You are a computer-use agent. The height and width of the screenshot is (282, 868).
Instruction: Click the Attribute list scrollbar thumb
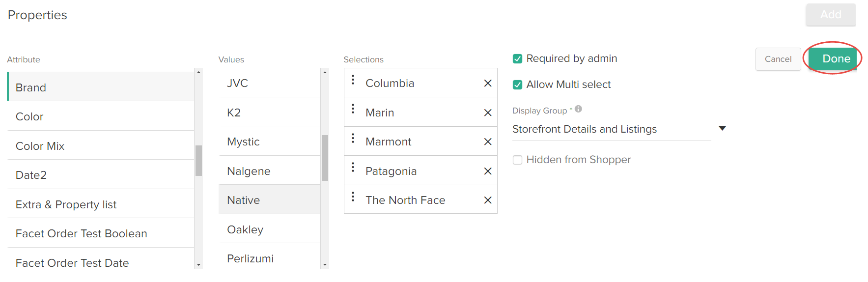click(x=198, y=161)
